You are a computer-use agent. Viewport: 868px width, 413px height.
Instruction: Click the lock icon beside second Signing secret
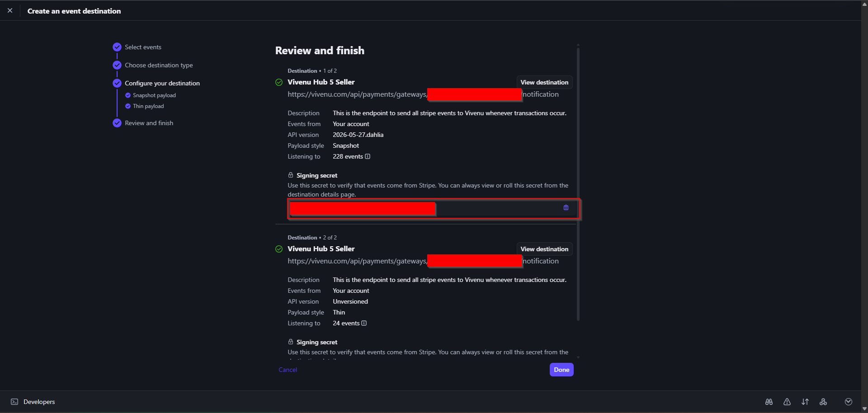tap(291, 342)
